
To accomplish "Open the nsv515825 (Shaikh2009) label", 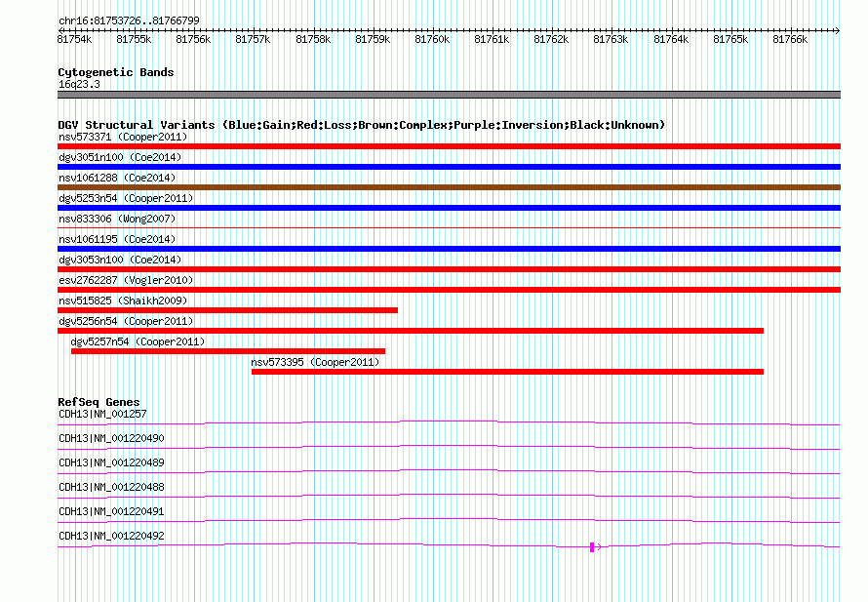I will coord(123,301).
